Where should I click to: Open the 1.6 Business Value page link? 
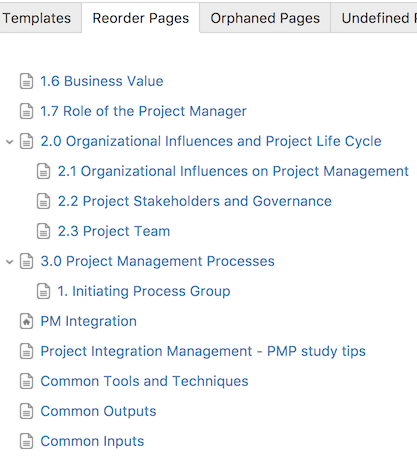point(102,81)
